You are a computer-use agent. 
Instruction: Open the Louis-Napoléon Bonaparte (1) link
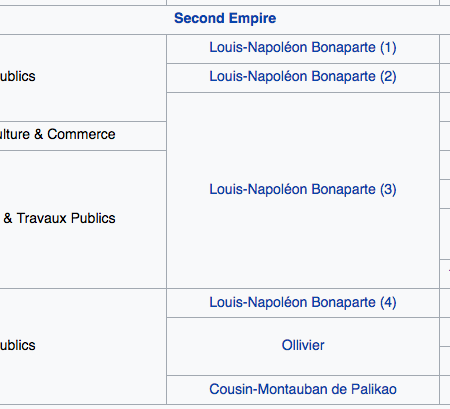pyautogui.click(x=303, y=48)
